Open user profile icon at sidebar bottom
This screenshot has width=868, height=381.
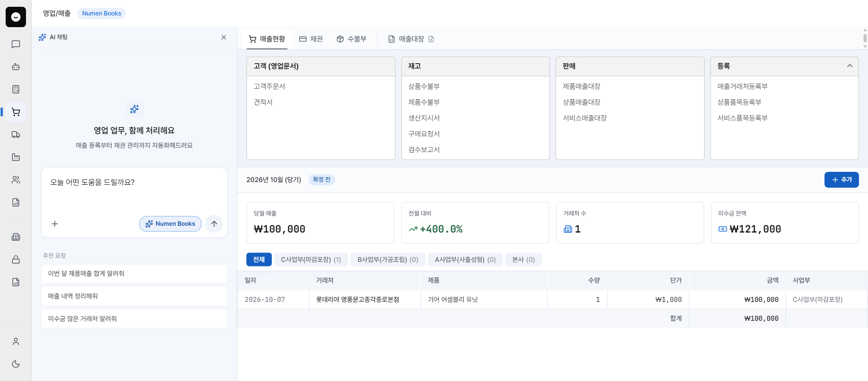pyautogui.click(x=16, y=341)
